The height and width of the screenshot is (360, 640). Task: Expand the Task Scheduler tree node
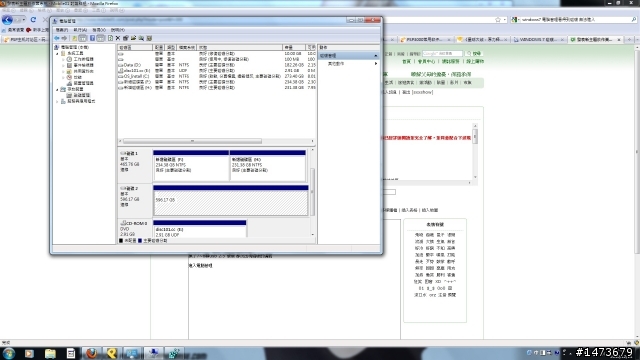pyautogui.click(x=64, y=59)
